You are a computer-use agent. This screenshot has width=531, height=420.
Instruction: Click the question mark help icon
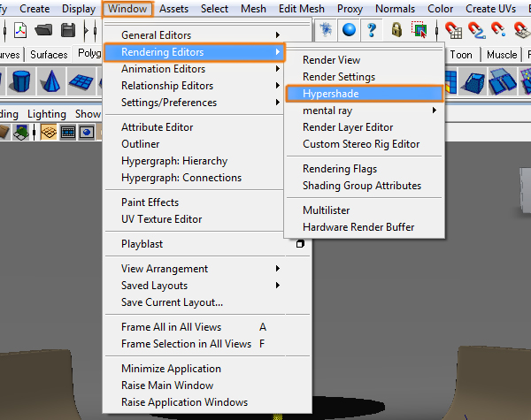tap(372, 30)
